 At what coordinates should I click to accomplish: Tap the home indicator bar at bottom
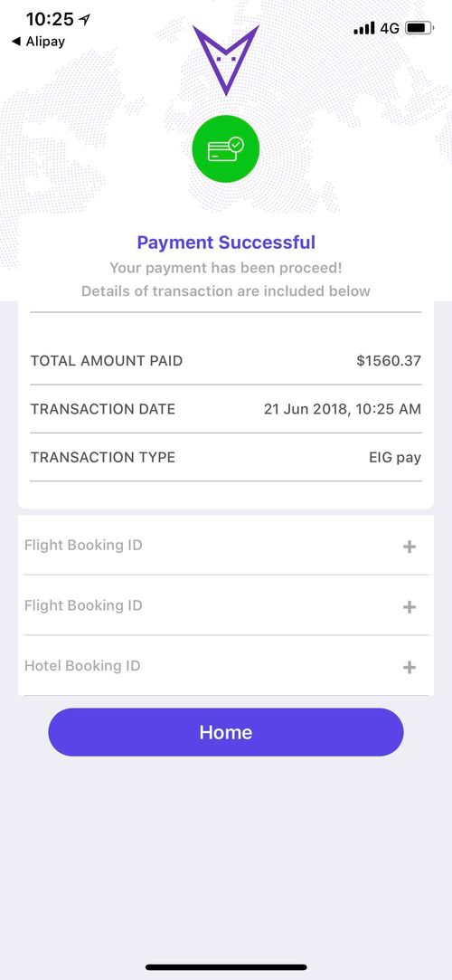[226, 966]
